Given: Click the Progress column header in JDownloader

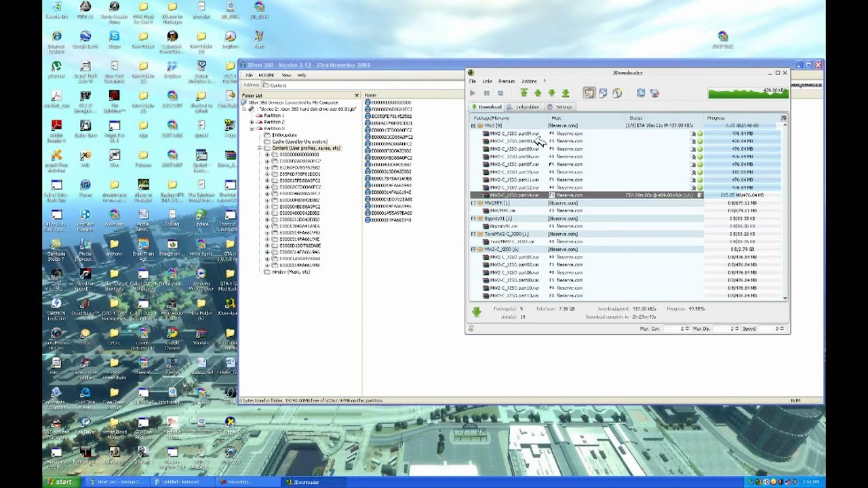Looking at the screenshot, I should coord(742,118).
